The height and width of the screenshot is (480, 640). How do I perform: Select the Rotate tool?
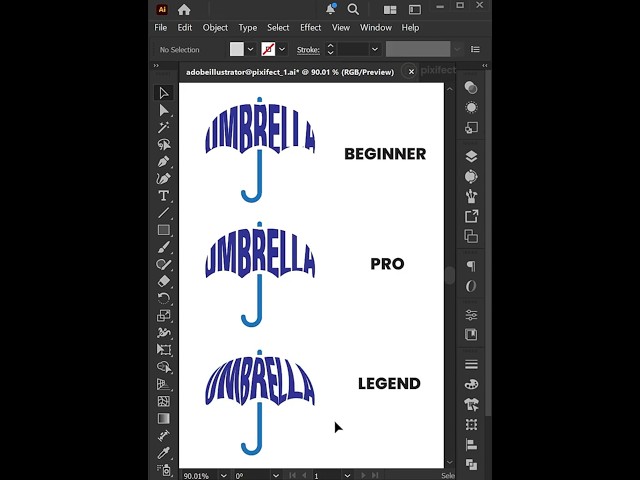164,298
